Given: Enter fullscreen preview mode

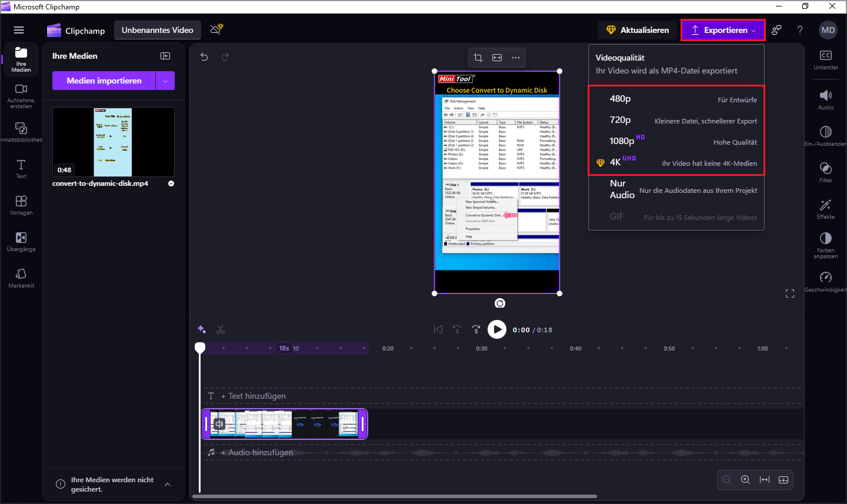Looking at the screenshot, I should tap(790, 293).
